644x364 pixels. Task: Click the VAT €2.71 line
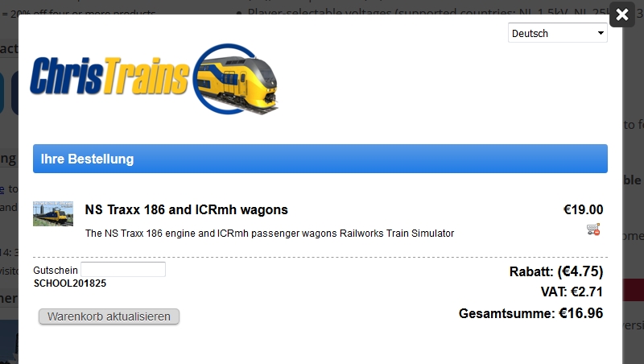pos(572,292)
